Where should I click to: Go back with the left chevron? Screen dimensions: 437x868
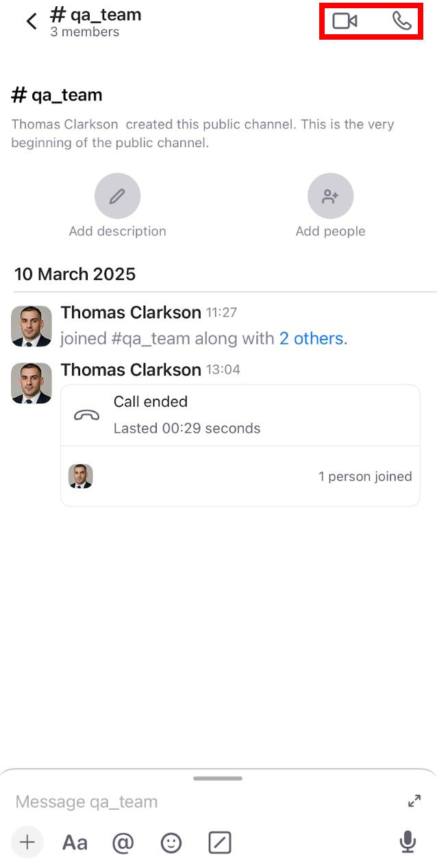(31, 21)
